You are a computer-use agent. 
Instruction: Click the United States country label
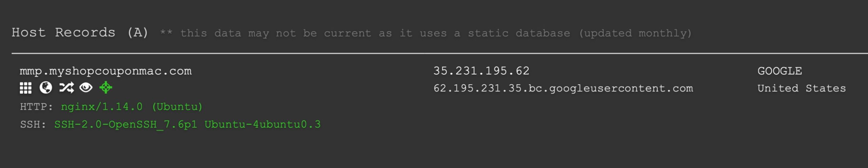802,88
